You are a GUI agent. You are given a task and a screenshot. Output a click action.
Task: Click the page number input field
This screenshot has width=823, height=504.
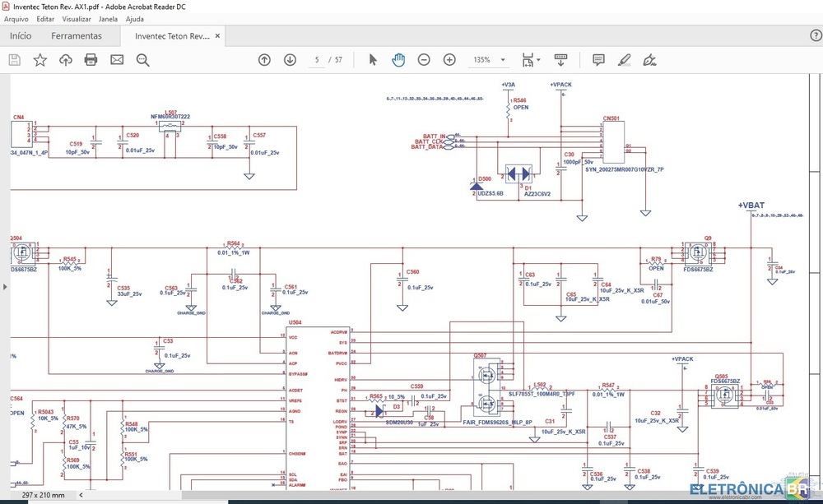pos(317,60)
